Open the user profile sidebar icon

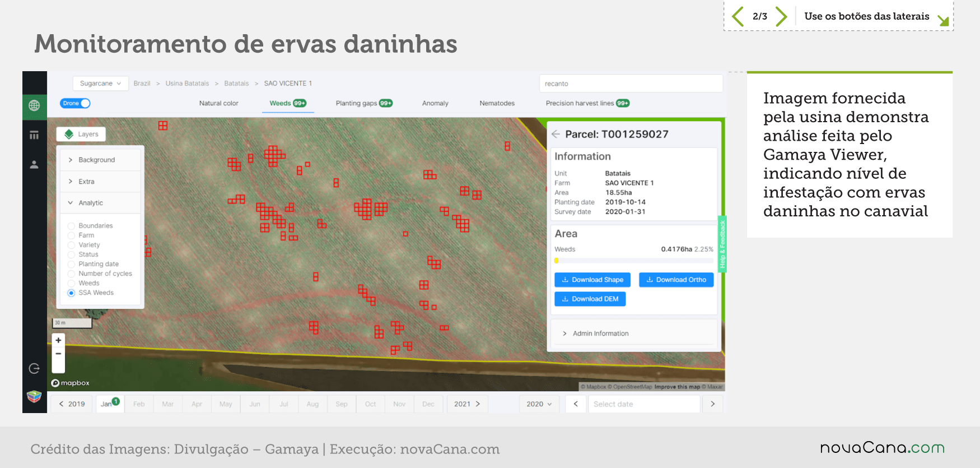tap(34, 165)
